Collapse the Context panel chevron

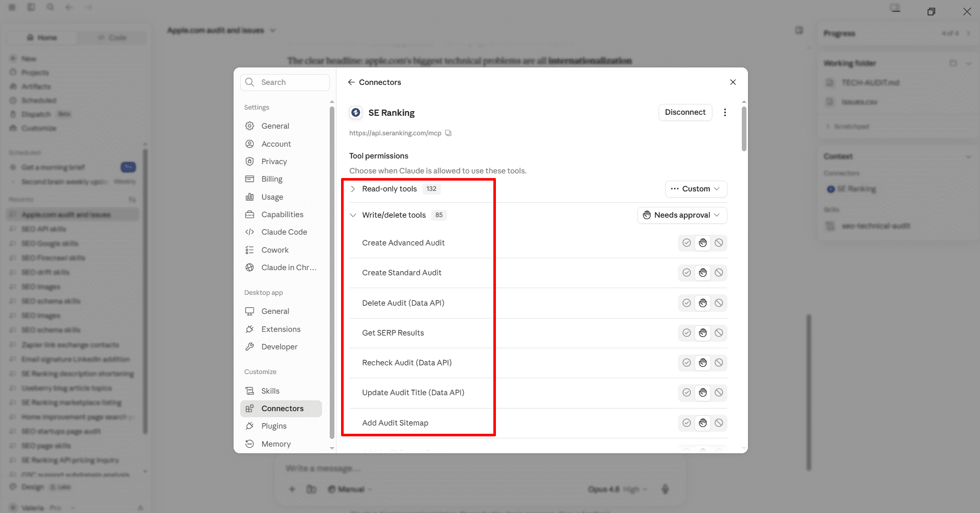tap(969, 156)
